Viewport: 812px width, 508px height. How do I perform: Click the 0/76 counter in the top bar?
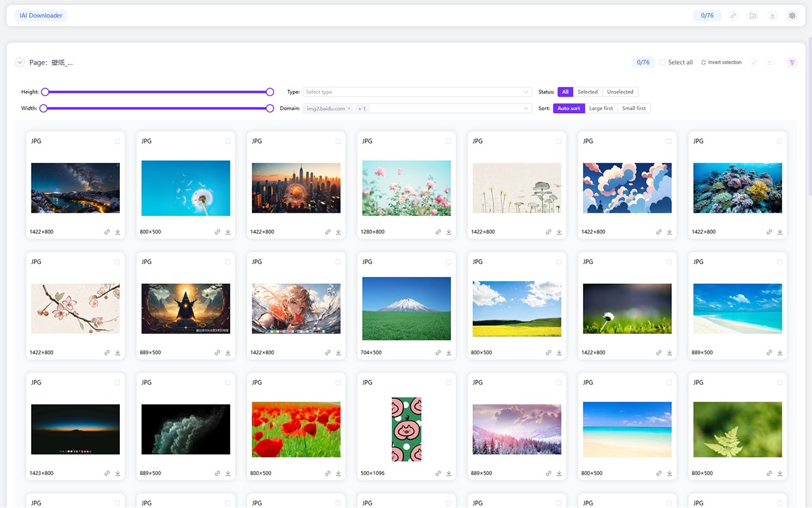707,16
